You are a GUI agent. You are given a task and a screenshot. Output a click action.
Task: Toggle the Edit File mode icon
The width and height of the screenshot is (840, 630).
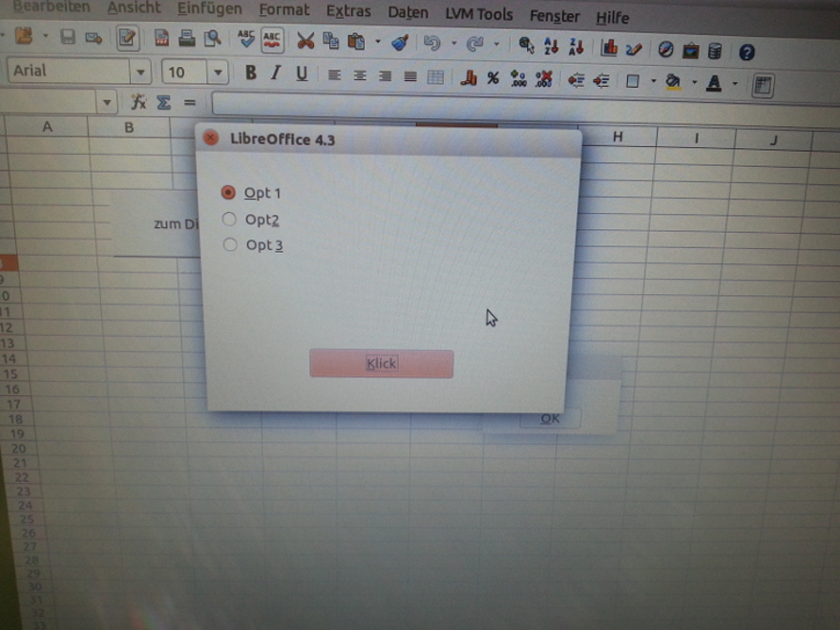(x=128, y=38)
